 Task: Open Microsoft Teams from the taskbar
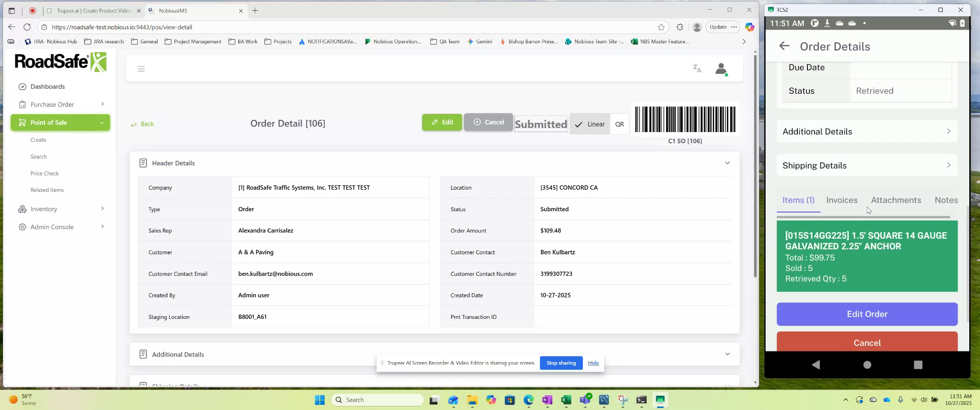pos(585,400)
